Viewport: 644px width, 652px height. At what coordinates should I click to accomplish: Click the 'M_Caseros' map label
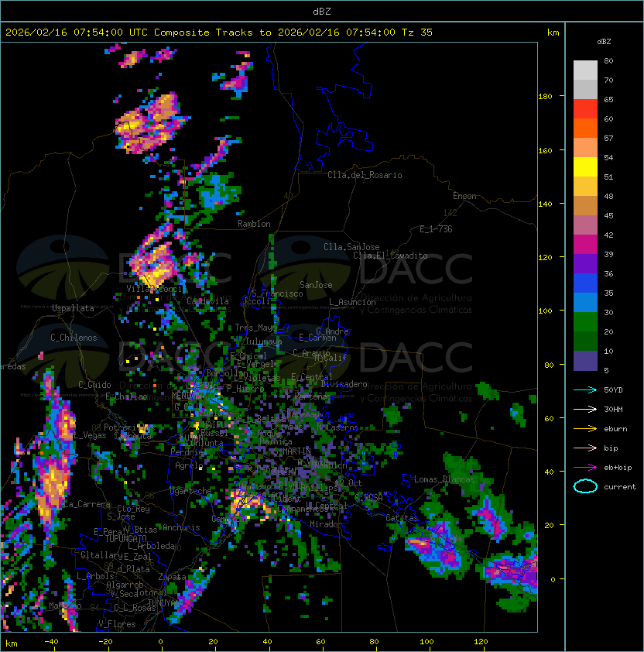(337, 427)
